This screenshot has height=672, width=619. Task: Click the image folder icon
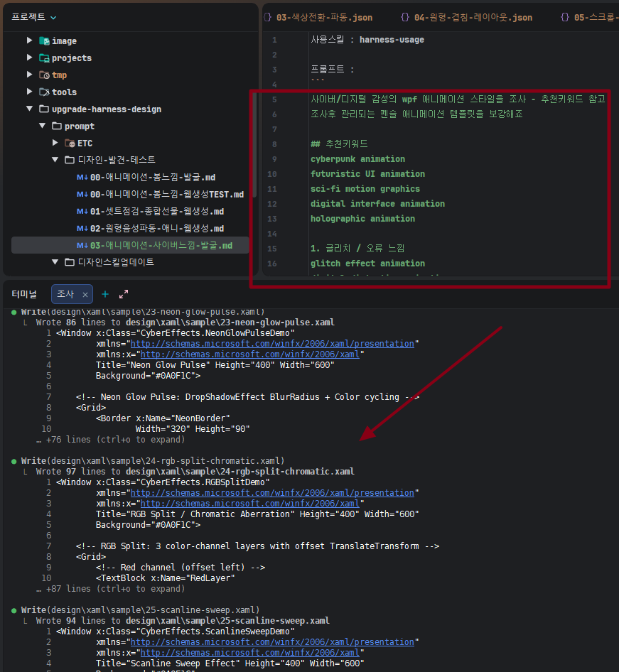pyautogui.click(x=44, y=41)
